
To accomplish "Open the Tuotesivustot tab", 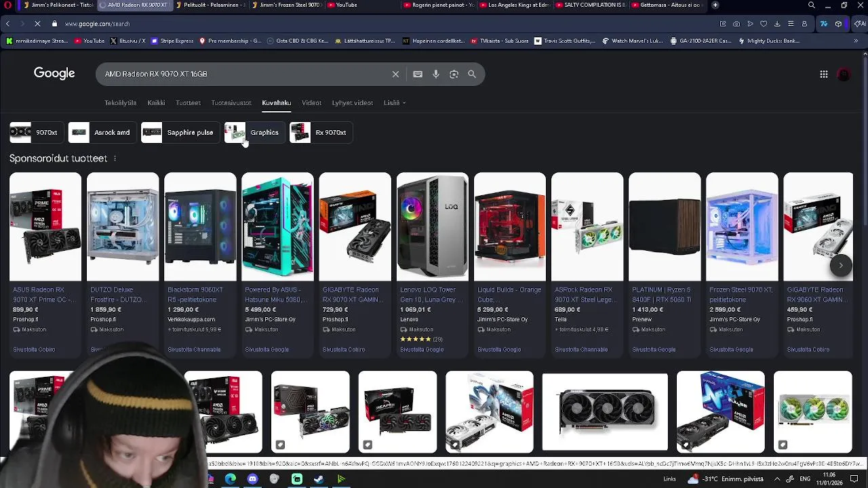I will coord(231,103).
